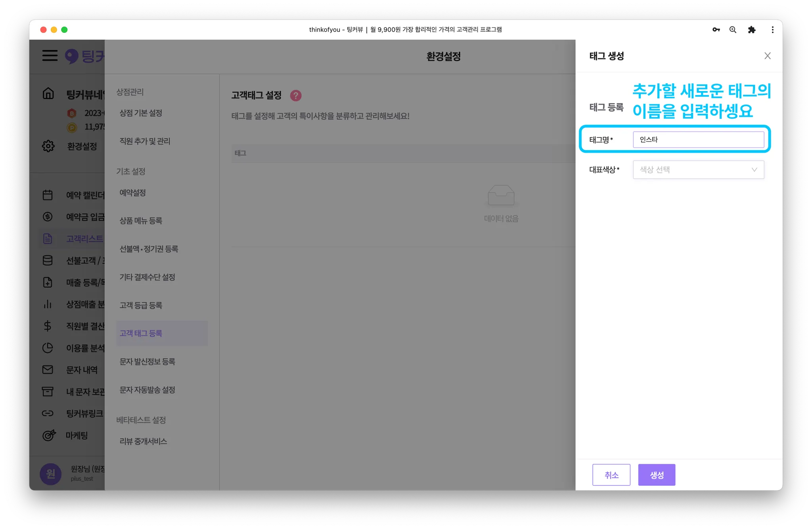Viewport: 812px width, 529px height.
Task: Select 문자 자동발송 설정 menu item
Action: click(147, 390)
